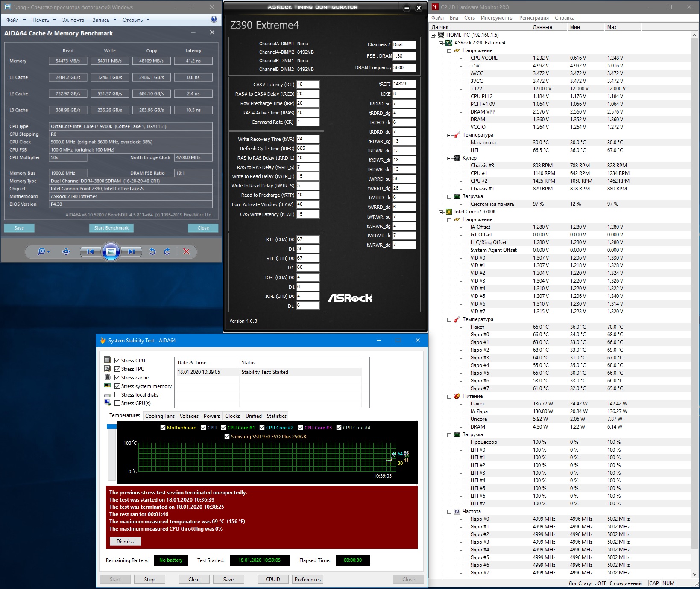Open the Открыть dropdown in photo viewer

tap(136, 20)
